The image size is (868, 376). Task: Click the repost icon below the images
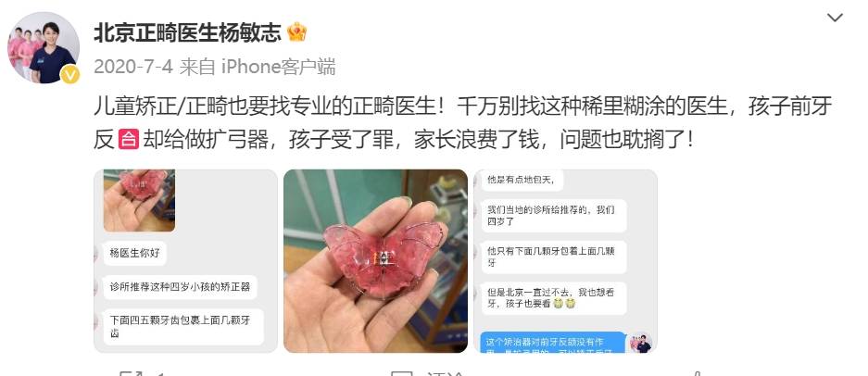[132, 373]
